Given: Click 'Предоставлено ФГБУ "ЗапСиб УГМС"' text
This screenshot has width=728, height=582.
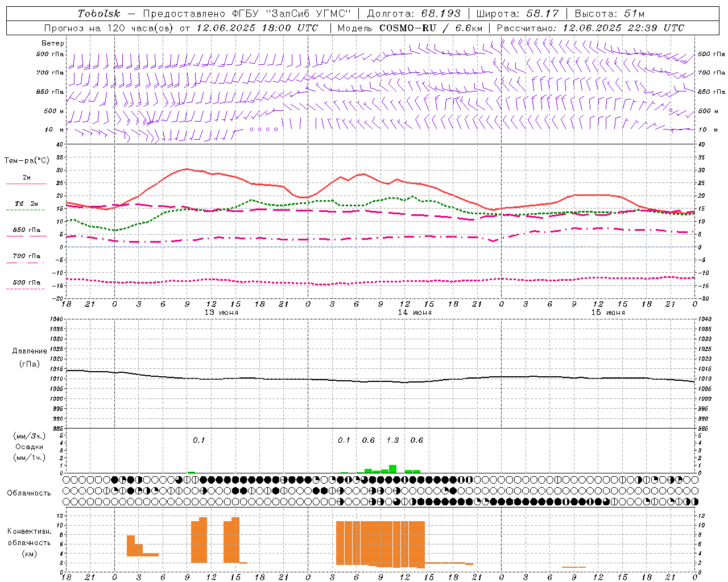Looking at the screenshot, I should [x=247, y=14].
